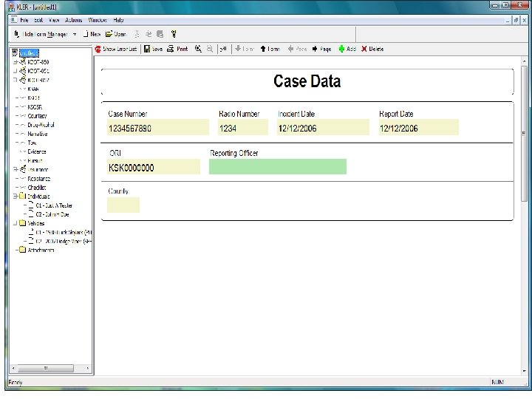Expand the Individuals folder node

pyautogui.click(x=15, y=196)
